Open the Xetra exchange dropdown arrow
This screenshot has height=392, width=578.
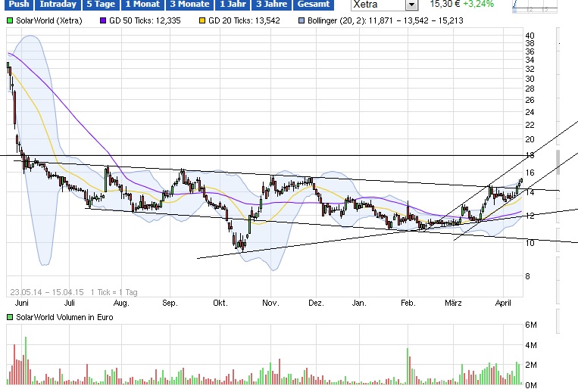(411, 5)
